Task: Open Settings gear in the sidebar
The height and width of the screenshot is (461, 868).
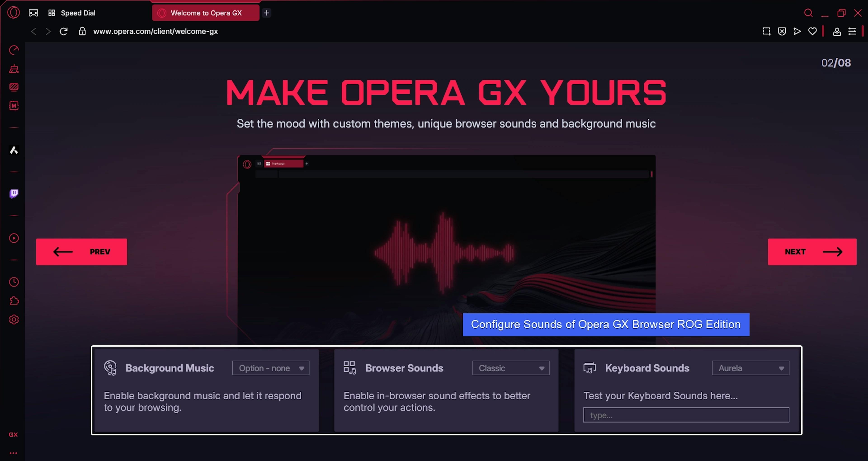Action: [14, 320]
